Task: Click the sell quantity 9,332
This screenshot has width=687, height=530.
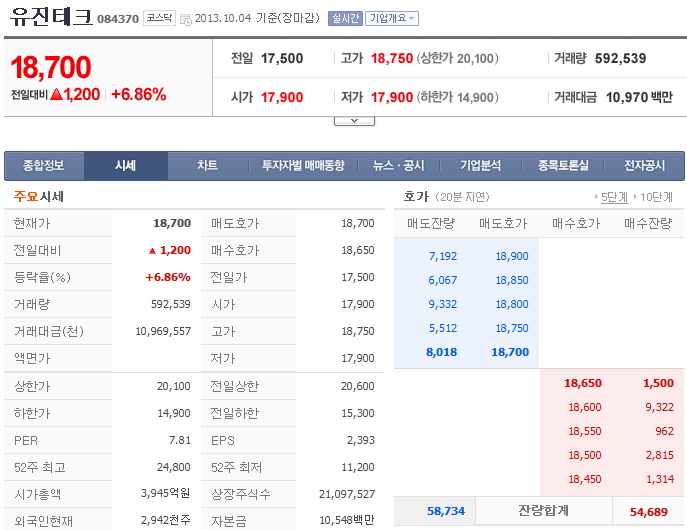Action: click(443, 304)
